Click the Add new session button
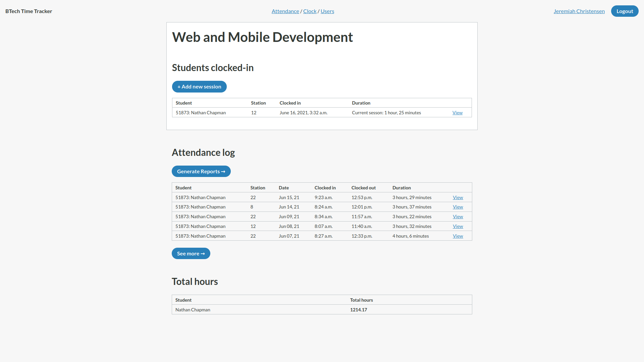Image resolution: width=644 pixels, height=362 pixels. pyautogui.click(x=199, y=86)
